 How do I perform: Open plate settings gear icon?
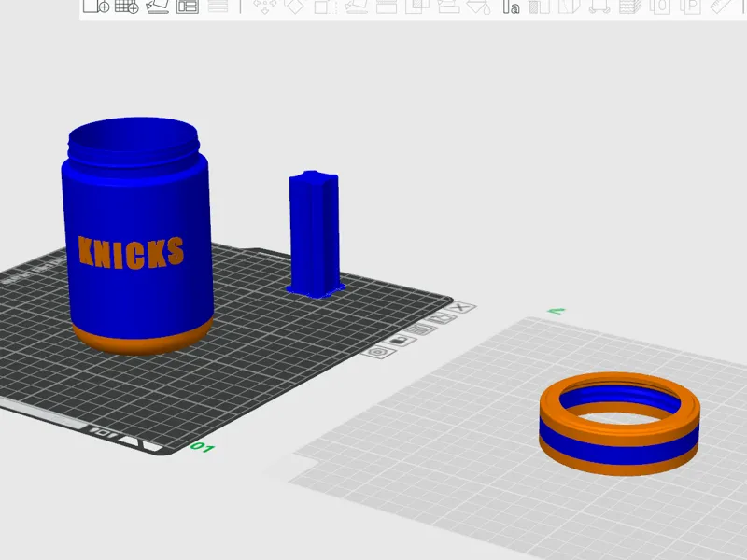pos(378,353)
